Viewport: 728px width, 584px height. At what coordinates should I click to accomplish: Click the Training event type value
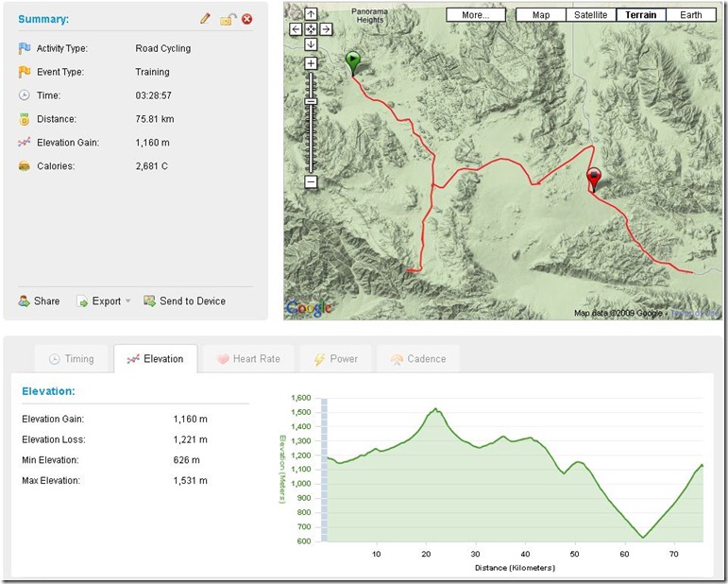(152, 72)
